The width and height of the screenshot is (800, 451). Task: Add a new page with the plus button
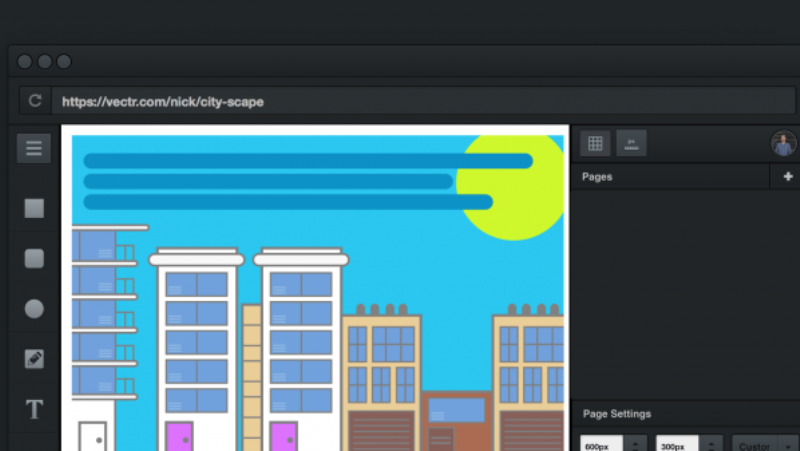coord(787,177)
